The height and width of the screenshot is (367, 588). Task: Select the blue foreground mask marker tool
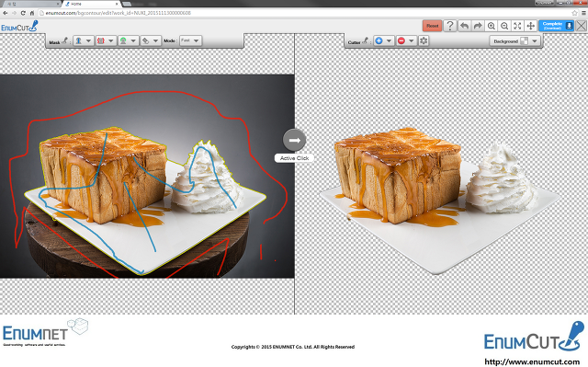click(79, 40)
